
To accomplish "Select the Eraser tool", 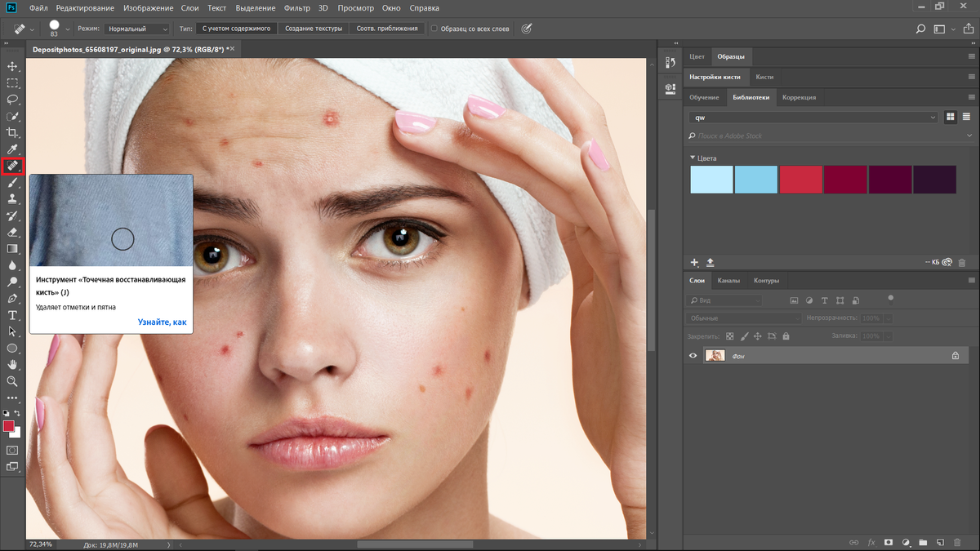I will pyautogui.click(x=12, y=233).
